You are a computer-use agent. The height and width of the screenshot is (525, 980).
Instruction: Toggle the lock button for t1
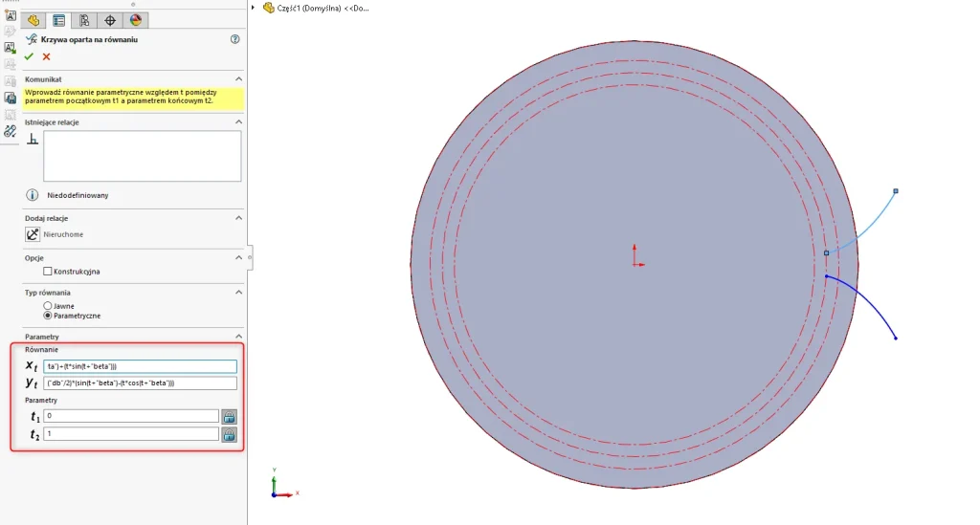pos(230,416)
